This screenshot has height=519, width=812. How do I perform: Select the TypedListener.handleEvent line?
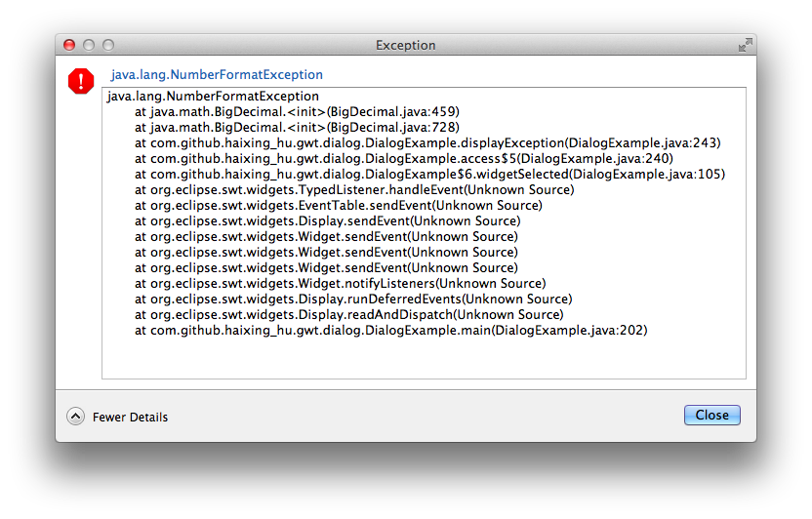point(354,190)
